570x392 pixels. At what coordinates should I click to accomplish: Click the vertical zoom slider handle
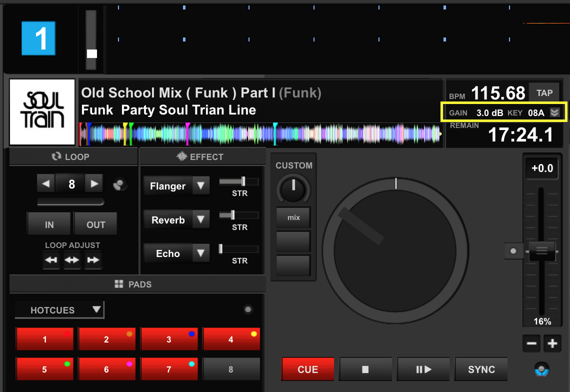click(x=92, y=54)
